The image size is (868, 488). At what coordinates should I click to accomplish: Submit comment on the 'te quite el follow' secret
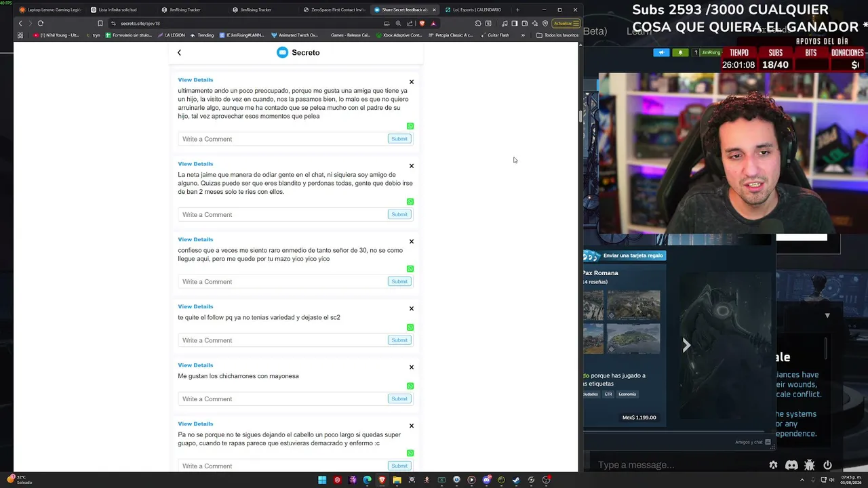[399, 340]
